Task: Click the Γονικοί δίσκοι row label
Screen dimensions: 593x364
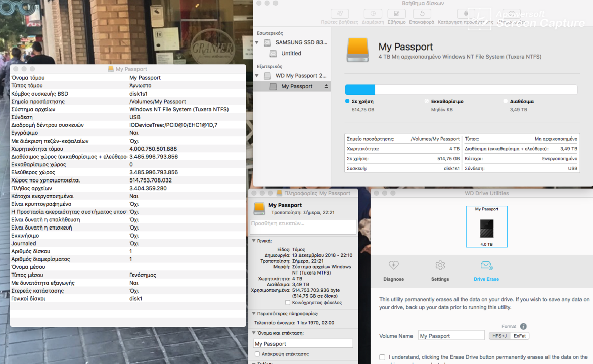Action: (x=28, y=299)
